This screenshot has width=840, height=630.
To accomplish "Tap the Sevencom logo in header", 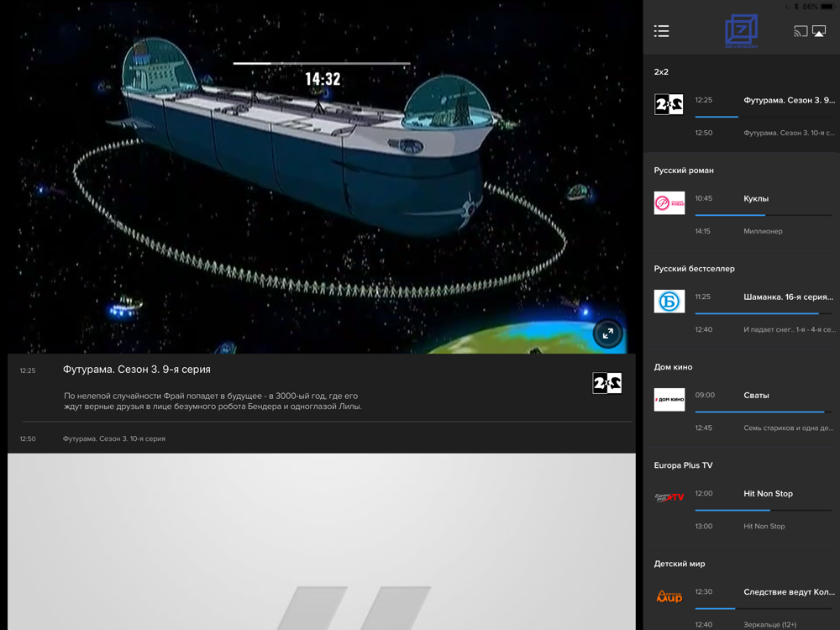I will (741, 30).
